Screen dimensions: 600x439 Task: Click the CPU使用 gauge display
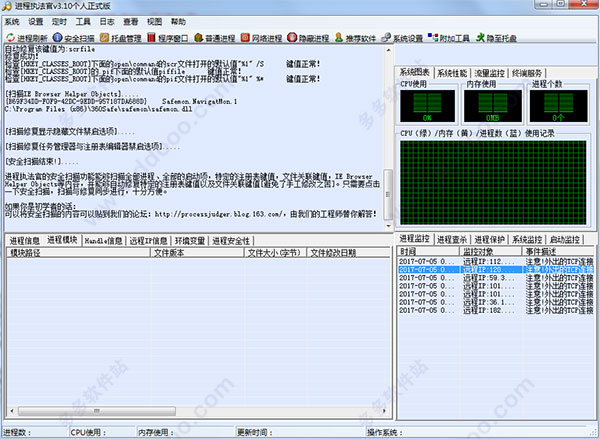click(427, 106)
